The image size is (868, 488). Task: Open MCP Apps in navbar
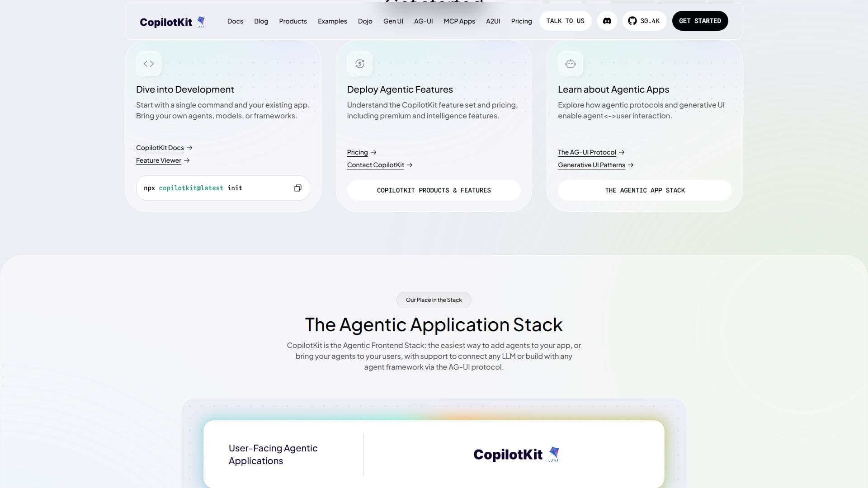459,21
